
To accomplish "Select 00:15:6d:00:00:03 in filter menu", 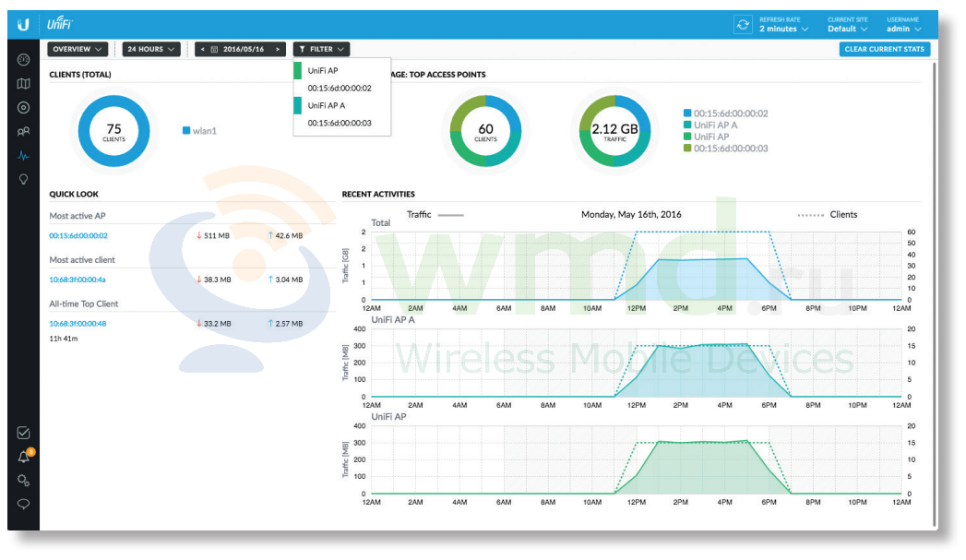I will [x=342, y=124].
